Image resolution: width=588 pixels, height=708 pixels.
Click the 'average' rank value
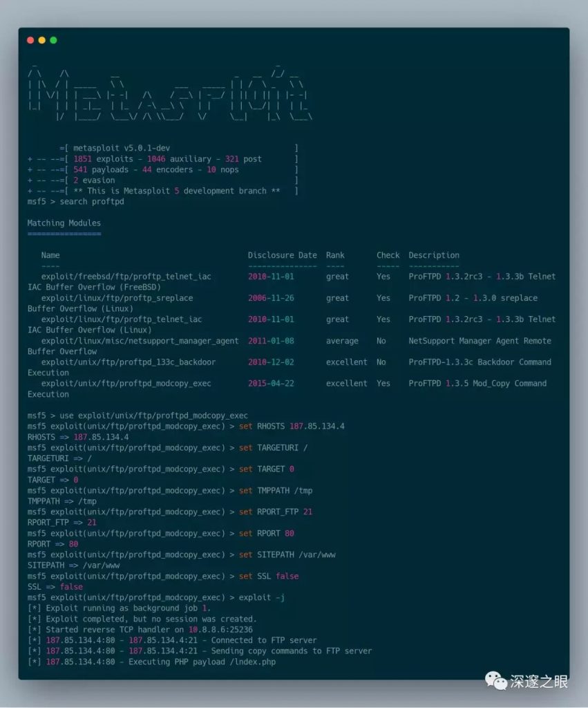coord(342,341)
